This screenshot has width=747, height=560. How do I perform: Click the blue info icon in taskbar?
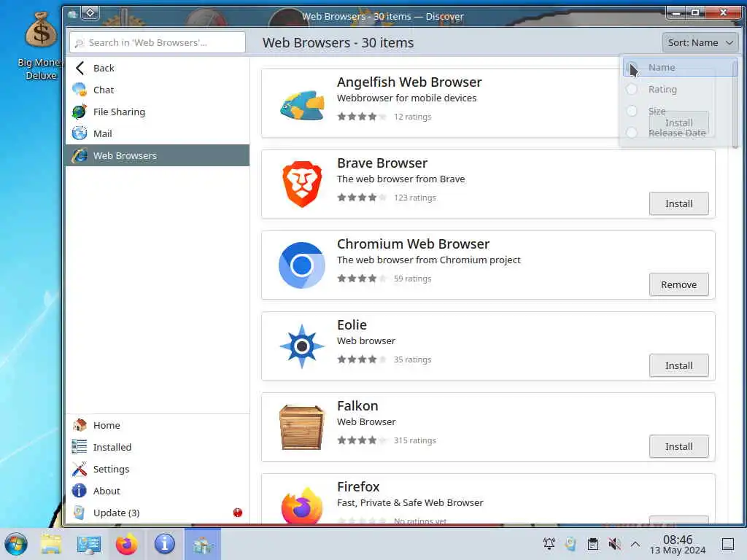(164, 544)
